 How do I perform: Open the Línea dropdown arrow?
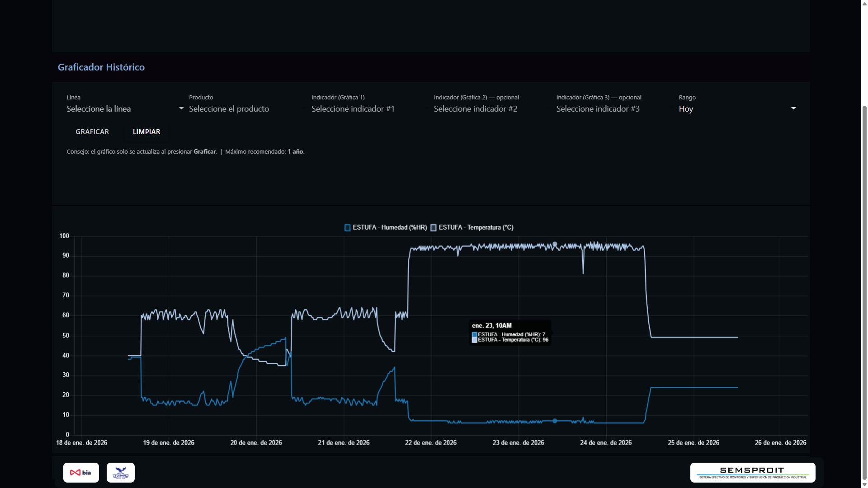coord(181,108)
